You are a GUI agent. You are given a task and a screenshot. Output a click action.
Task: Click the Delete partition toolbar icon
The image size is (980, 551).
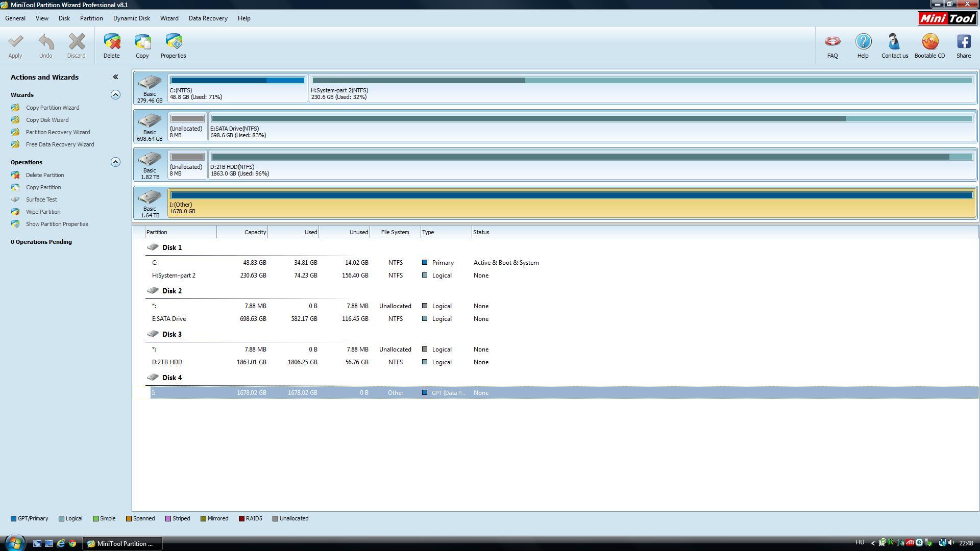point(112,42)
